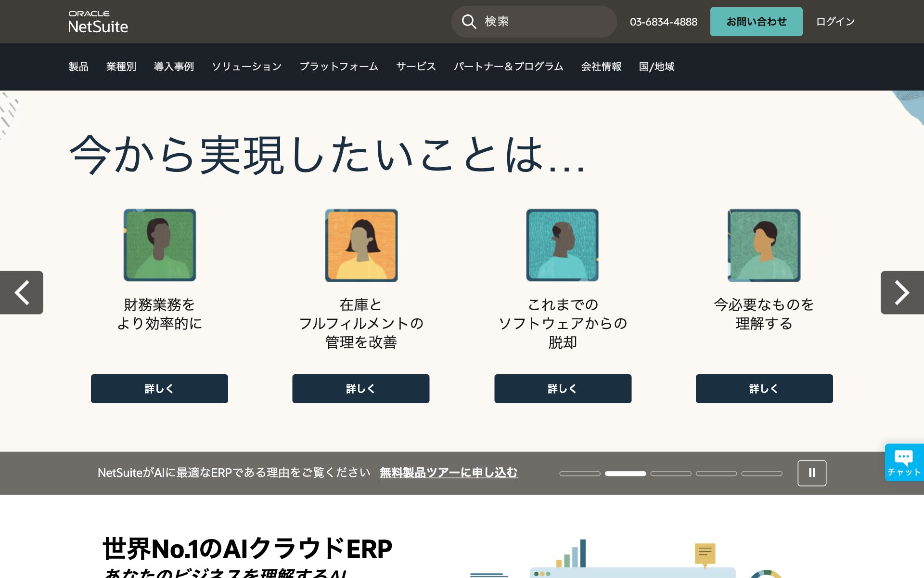Viewport: 924px width, 578px height.
Task: Click the orange avatar for 在庫とフルフィルメント
Action: [x=361, y=245]
